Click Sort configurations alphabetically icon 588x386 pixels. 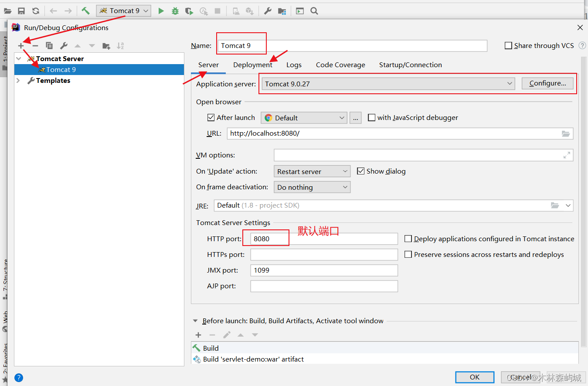(x=121, y=45)
